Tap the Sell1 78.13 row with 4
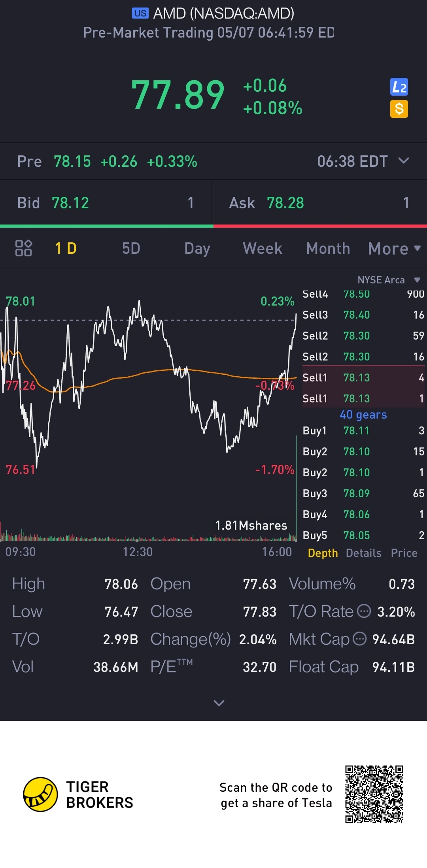Image resolution: width=427 pixels, height=868 pixels. point(363,377)
